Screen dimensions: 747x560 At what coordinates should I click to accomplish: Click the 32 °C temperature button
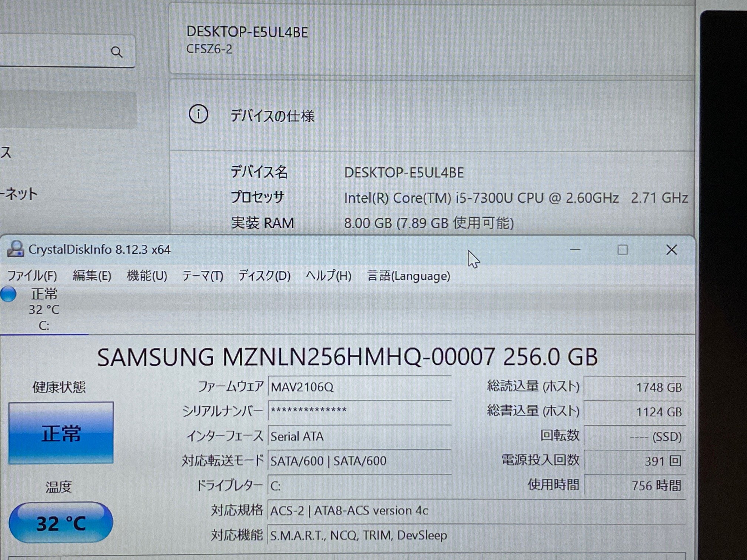click(61, 523)
